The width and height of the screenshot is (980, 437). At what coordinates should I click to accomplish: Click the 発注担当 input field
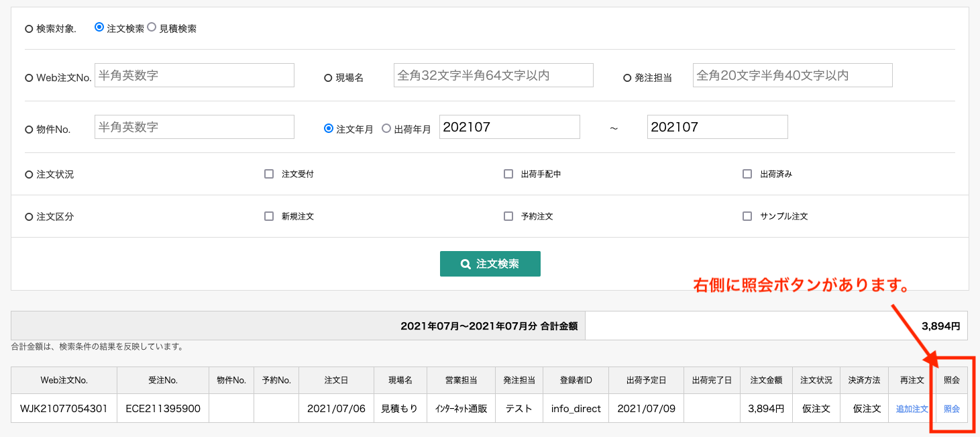tap(793, 75)
